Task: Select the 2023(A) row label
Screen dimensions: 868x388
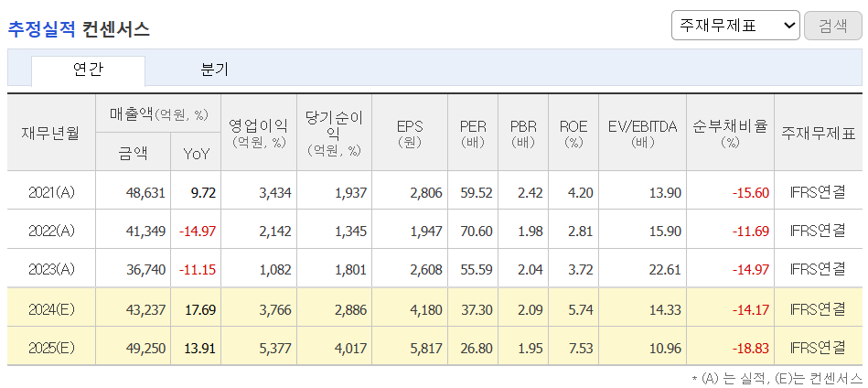Action: 51,269
